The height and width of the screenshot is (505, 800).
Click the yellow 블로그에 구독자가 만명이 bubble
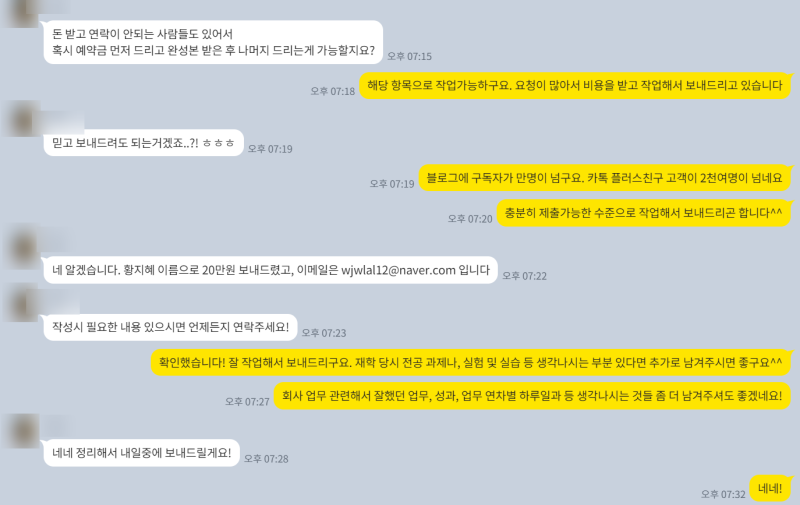(605, 178)
